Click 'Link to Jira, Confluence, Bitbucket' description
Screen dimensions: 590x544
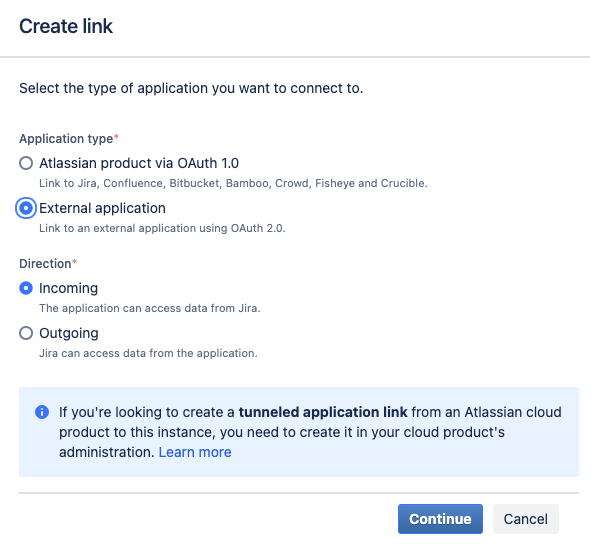tap(233, 183)
